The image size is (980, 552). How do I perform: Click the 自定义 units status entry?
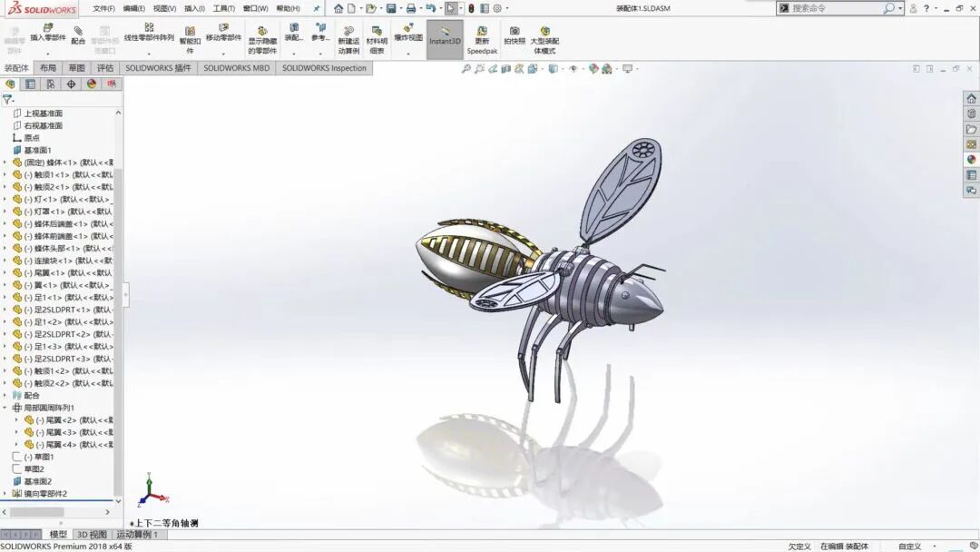(x=909, y=547)
